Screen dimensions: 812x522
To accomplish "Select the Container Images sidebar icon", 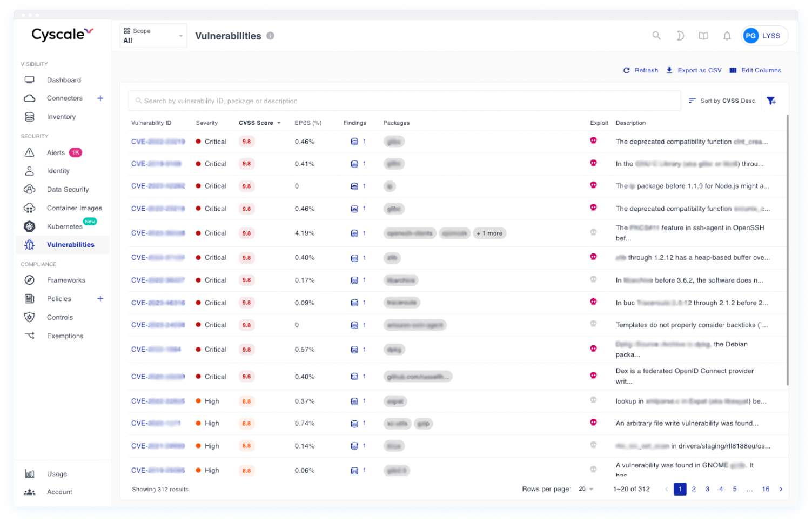I will (29, 208).
